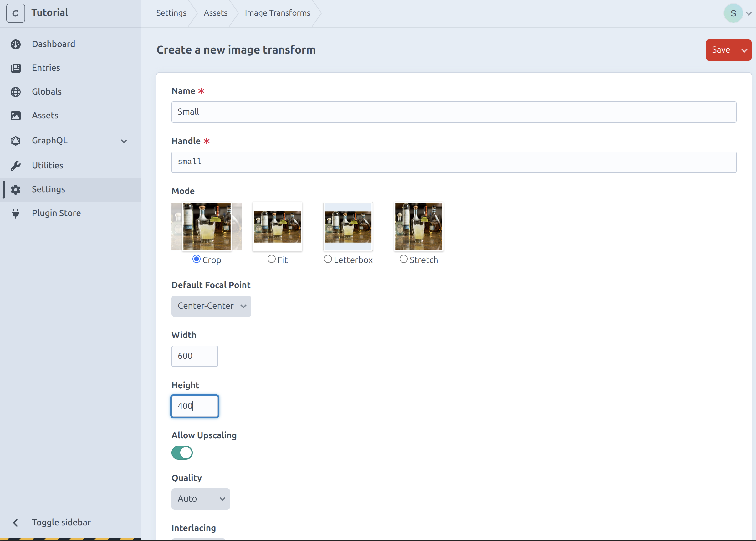Click the Plugin Store plug icon
Image resolution: width=756 pixels, height=541 pixels.
tap(16, 213)
